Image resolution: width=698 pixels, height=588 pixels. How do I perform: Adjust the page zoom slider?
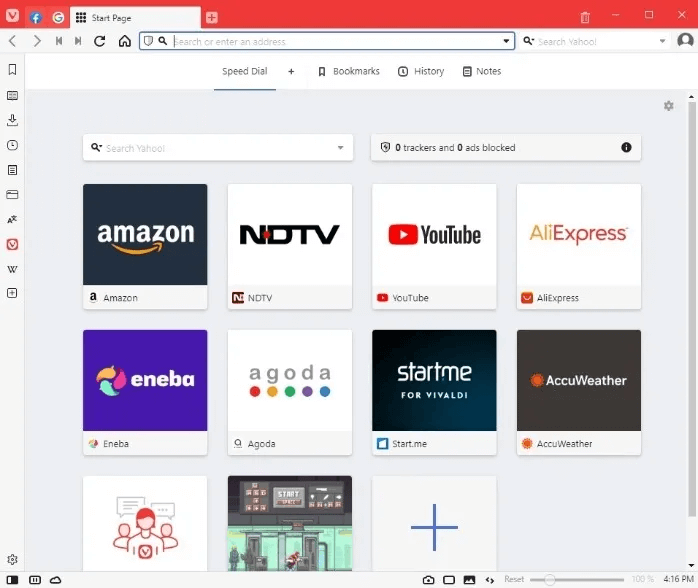pyautogui.click(x=577, y=580)
